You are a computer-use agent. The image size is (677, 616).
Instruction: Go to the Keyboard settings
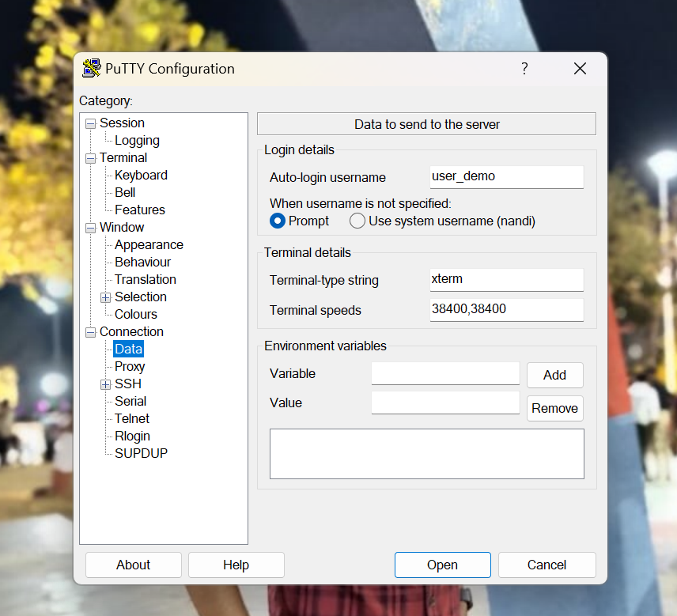pos(141,175)
